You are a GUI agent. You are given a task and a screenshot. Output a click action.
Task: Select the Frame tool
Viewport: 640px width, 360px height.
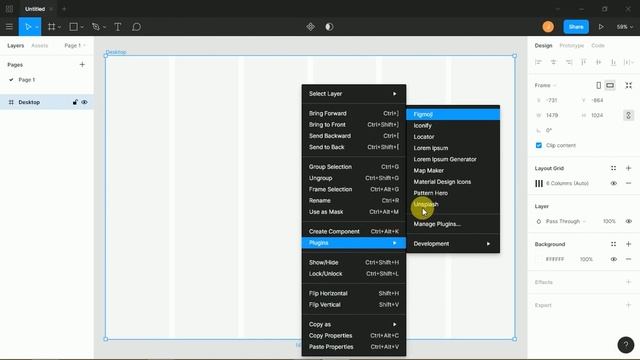click(x=51, y=27)
